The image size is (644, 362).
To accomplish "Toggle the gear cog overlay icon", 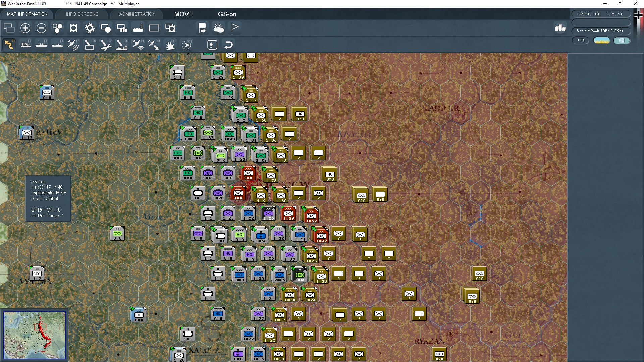I will point(90,28).
